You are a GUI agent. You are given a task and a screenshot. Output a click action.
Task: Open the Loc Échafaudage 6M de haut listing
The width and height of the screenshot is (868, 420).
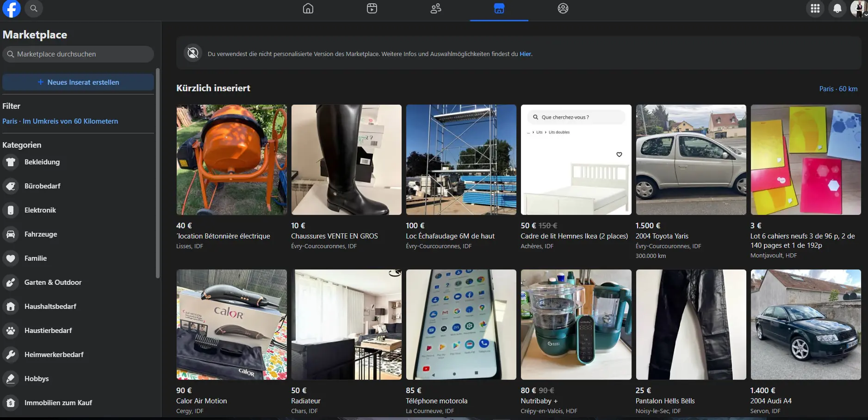point(461,178)
